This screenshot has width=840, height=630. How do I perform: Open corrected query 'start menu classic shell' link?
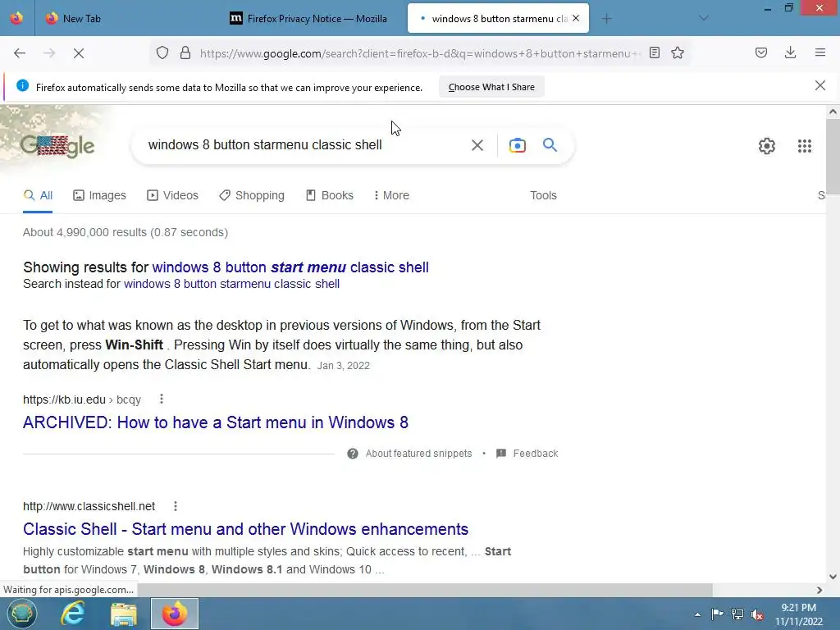click(290, 267)
